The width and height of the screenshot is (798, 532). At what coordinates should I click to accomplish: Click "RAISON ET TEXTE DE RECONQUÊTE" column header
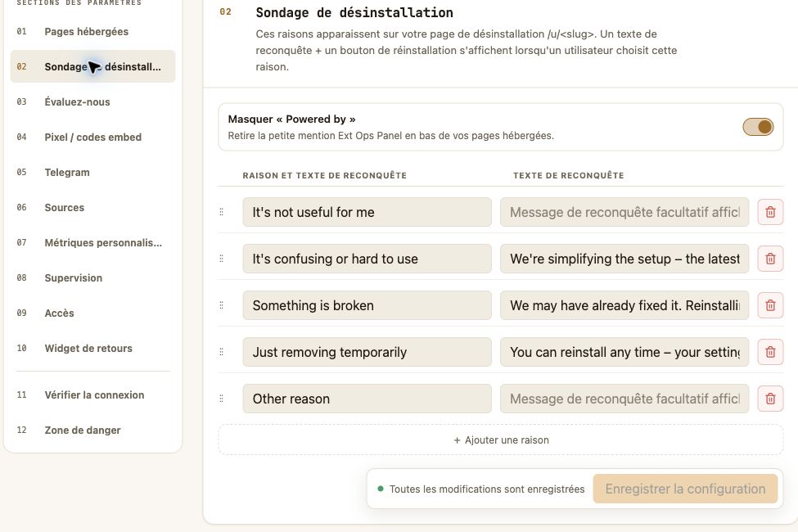(x=325, y=176)
